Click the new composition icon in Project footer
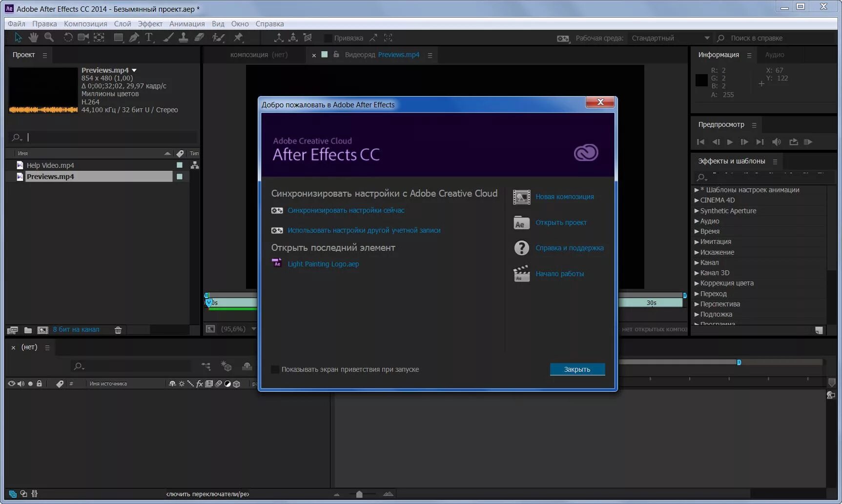 point(43,330)
